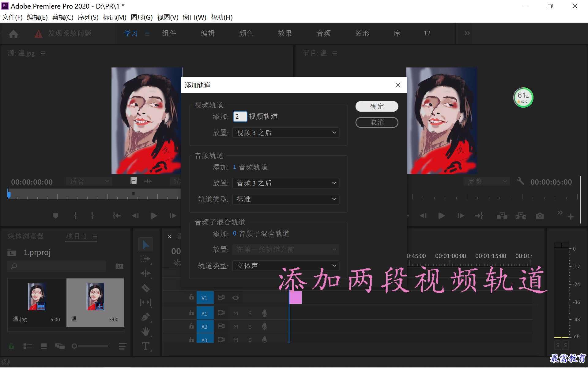Mute track A1
The width and height of the screenshot is (588, 368).
[x=236, y=313]
